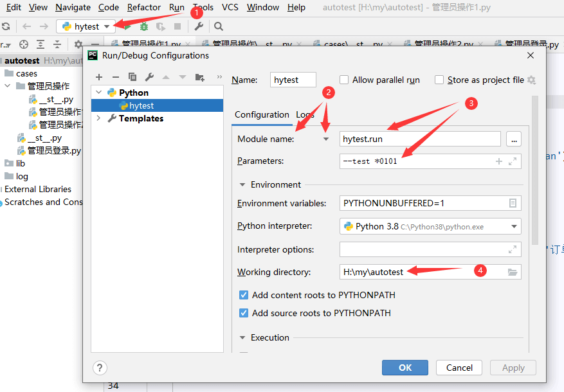This screenshot has width=564, height=392.
Task: Collapse the Python node in configurations tree
Action: [x=98, y=93]
